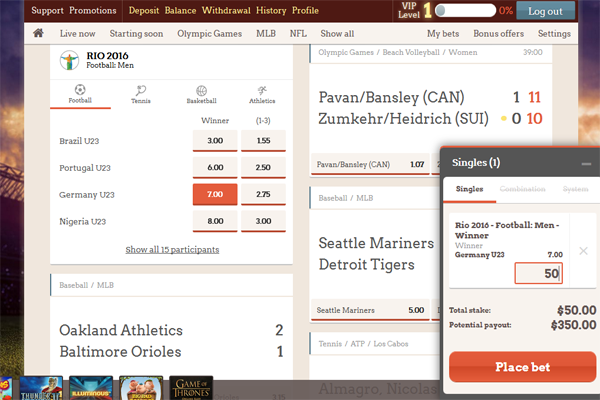Open the Game of Thrones game thumbnail

[x=191, y=388]
